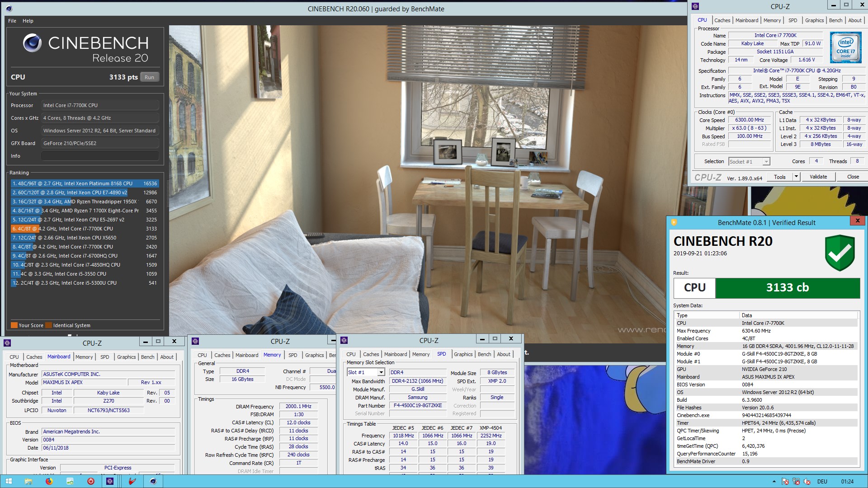Open the Tools dropdown arrow in CPU-Z
The width and height of the screenshot is (868, 488).
(796, 177)
